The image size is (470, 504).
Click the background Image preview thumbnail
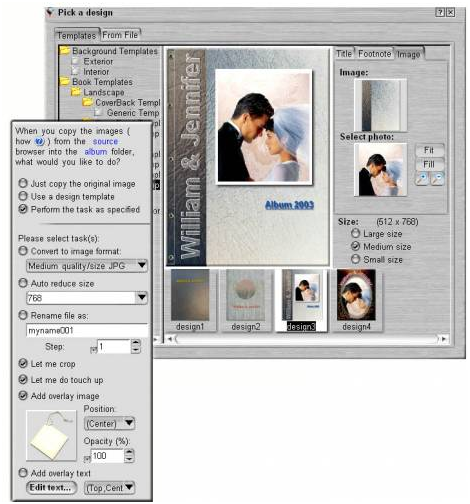381,105
